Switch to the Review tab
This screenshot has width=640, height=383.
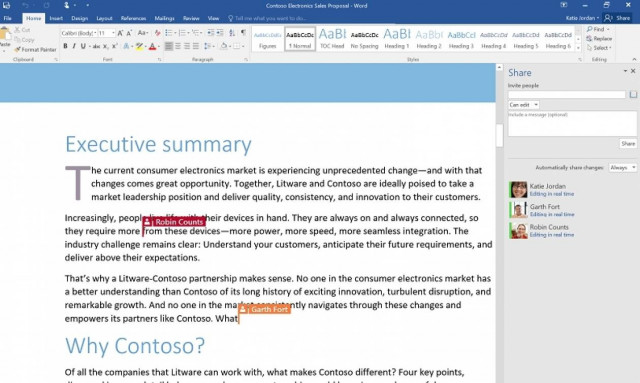click(191, 18)
